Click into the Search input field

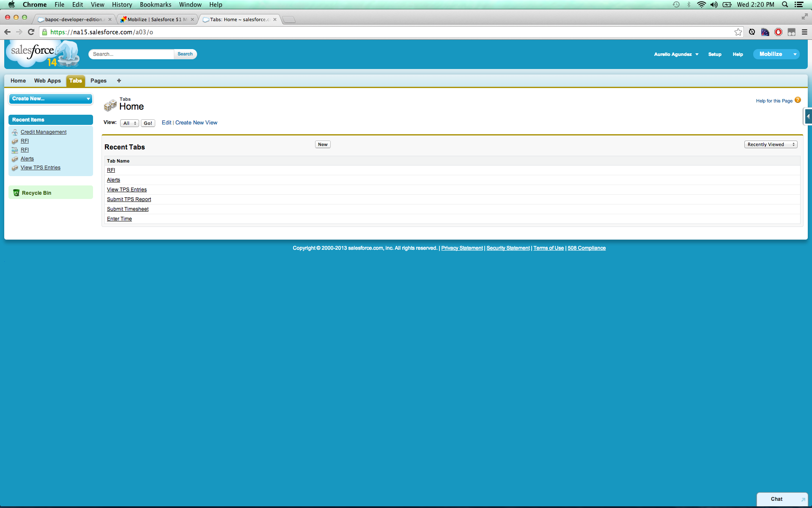click(131, 54)
